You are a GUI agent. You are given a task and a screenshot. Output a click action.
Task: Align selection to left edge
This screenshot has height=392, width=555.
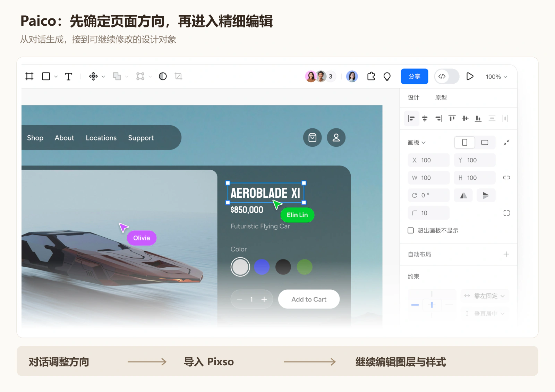point(411,119)
